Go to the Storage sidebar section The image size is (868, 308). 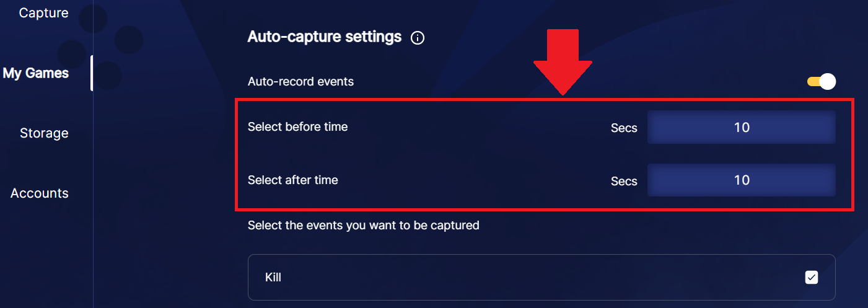(44, 133)
